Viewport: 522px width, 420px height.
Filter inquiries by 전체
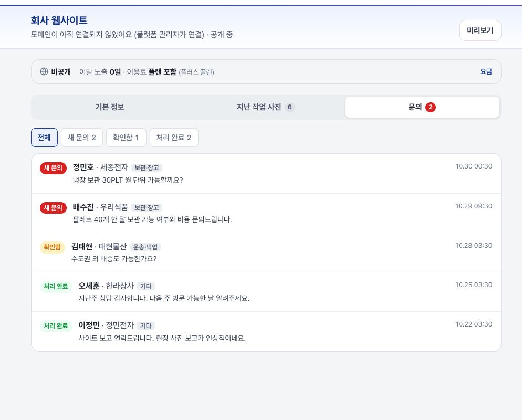point(44,138)
